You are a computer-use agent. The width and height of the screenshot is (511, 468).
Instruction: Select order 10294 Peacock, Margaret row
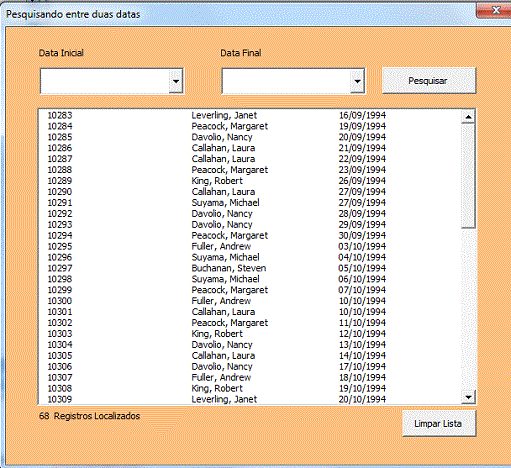[250, 235]
